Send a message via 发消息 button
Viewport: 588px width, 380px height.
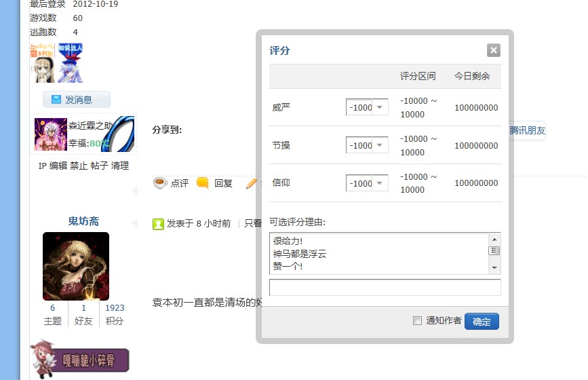77,99
